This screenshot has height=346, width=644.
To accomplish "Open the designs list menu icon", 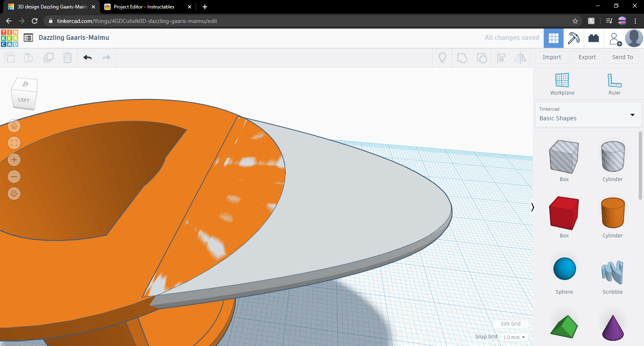I will [28, 38].
